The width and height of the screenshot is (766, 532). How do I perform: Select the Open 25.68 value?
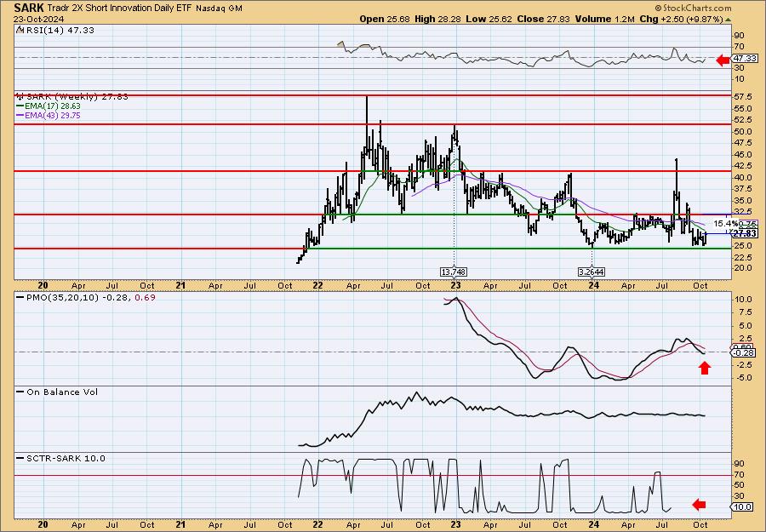pyautogui.click(x=385, y=19)
